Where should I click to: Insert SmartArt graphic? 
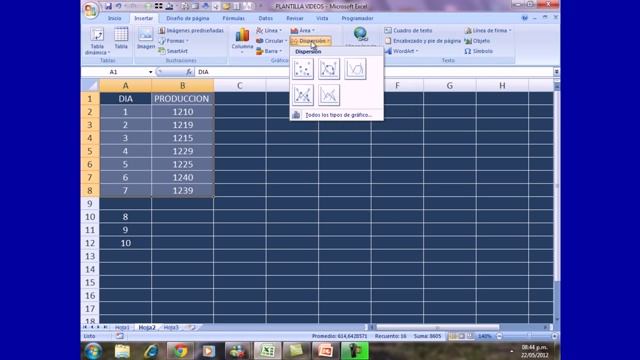[x=173, y=51]
